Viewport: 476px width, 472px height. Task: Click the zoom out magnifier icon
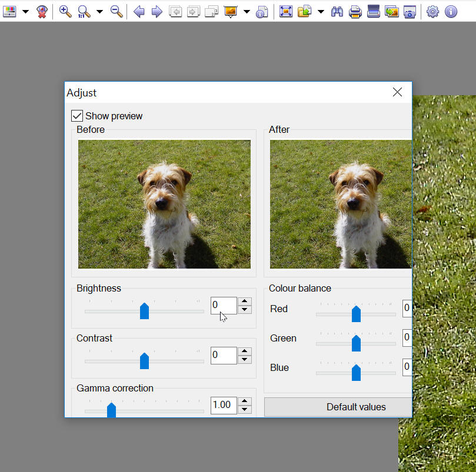(x=116, y=11)
